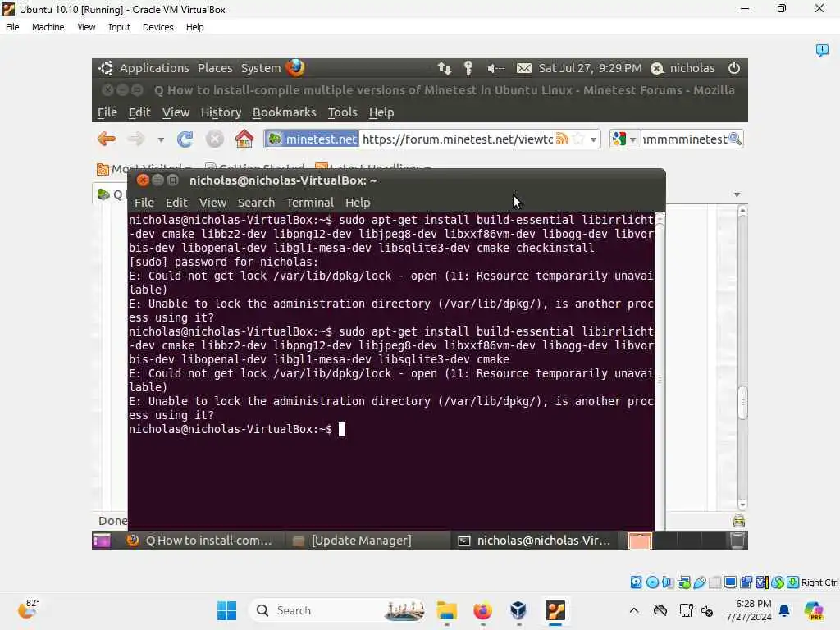840x630 pixels.
Task: Open terminal Edit menu
Action: (x=176, y=203)
